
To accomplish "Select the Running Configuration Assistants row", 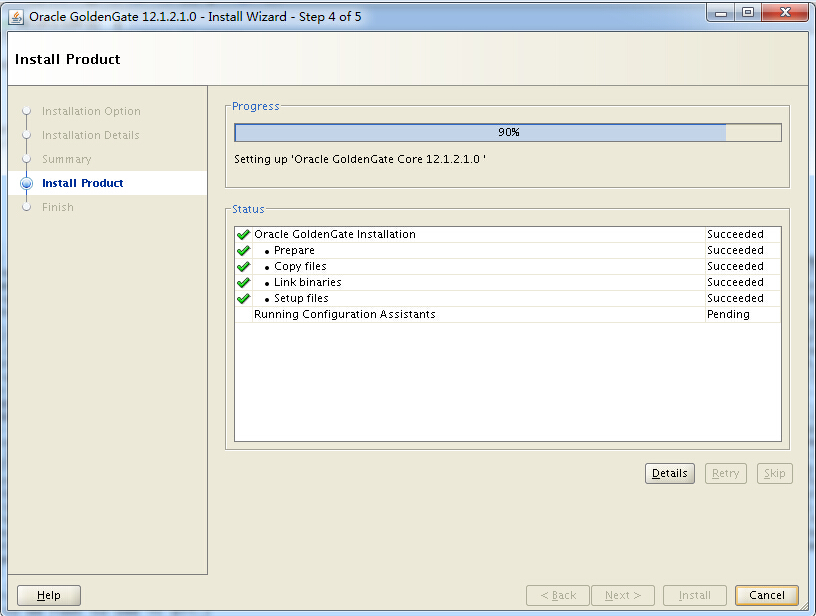I will pos(345,314).
